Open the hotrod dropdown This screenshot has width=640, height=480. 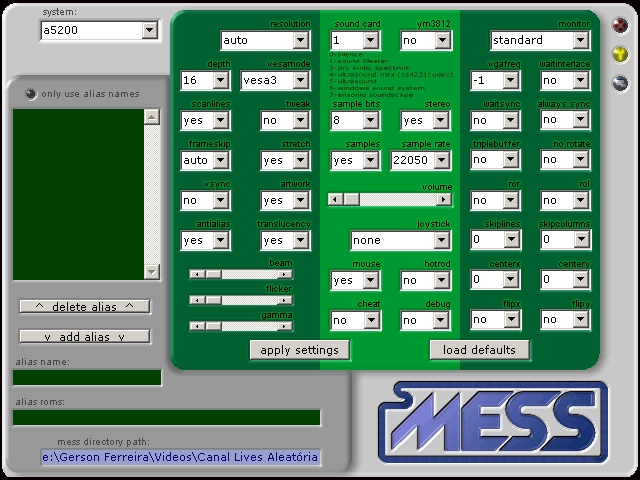441,280
